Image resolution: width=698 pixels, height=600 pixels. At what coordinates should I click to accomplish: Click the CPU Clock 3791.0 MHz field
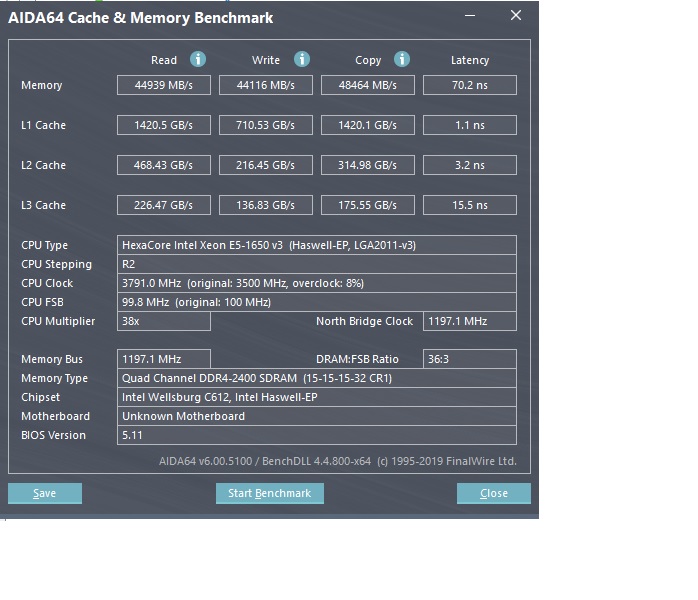click(317, 283)
